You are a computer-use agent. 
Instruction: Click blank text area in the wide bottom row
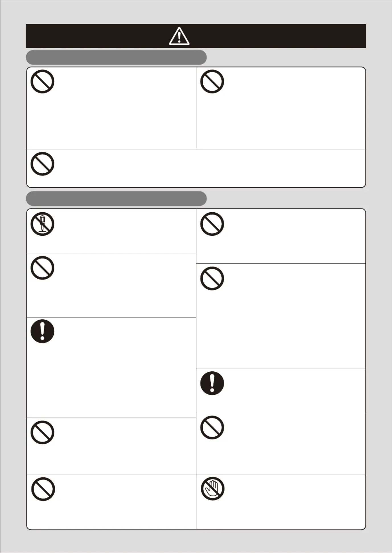coord(209,168)
